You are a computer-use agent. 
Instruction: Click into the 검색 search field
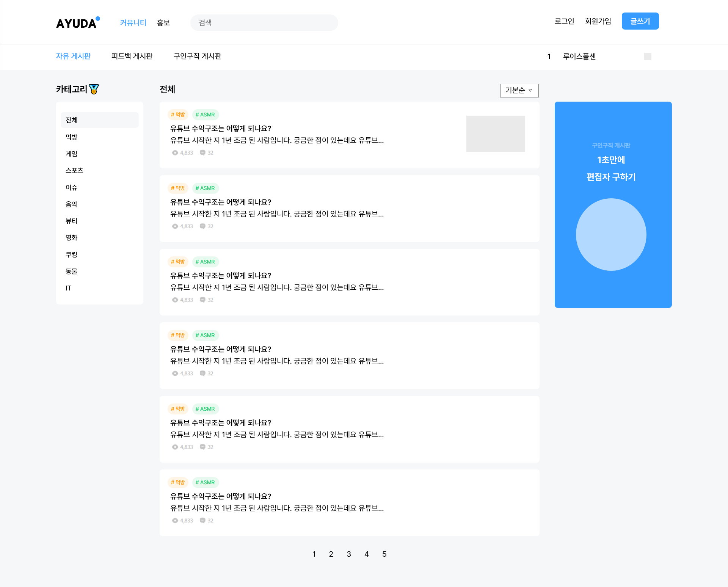click(x=264, y=23)
